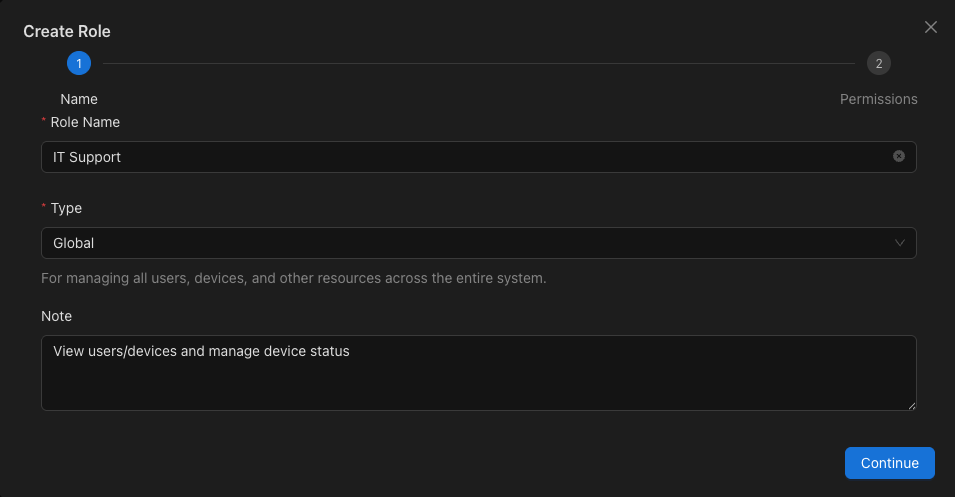Focus the Role Name input field

(x=479, y=157)
